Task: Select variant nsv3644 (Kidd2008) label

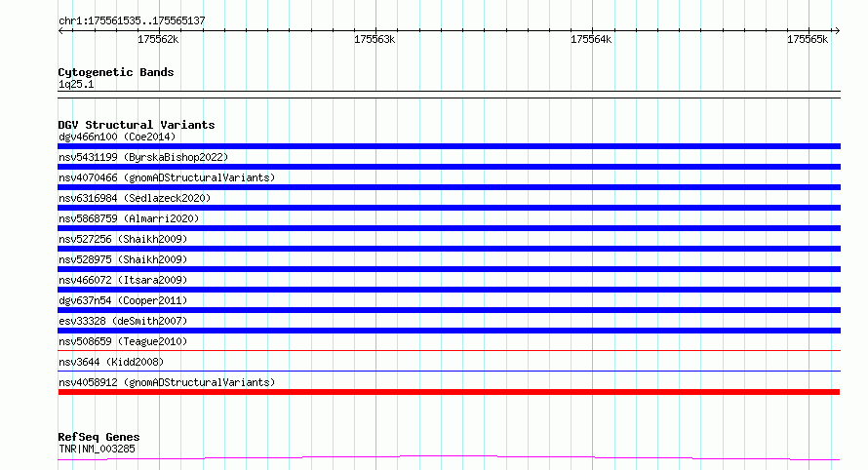Action: 111,362
